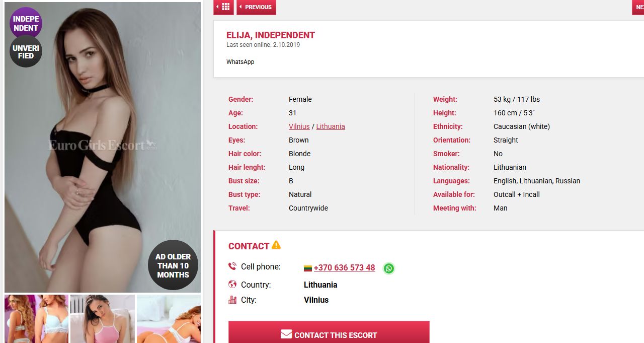Click the globe icon next to Country
Image resolution: width=644 pixels, height=343 pixels.
click(x=232, y=284)
